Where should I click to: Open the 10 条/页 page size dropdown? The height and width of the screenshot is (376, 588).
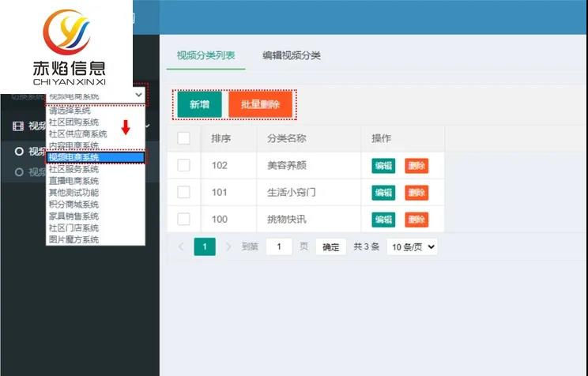(412, 246)
